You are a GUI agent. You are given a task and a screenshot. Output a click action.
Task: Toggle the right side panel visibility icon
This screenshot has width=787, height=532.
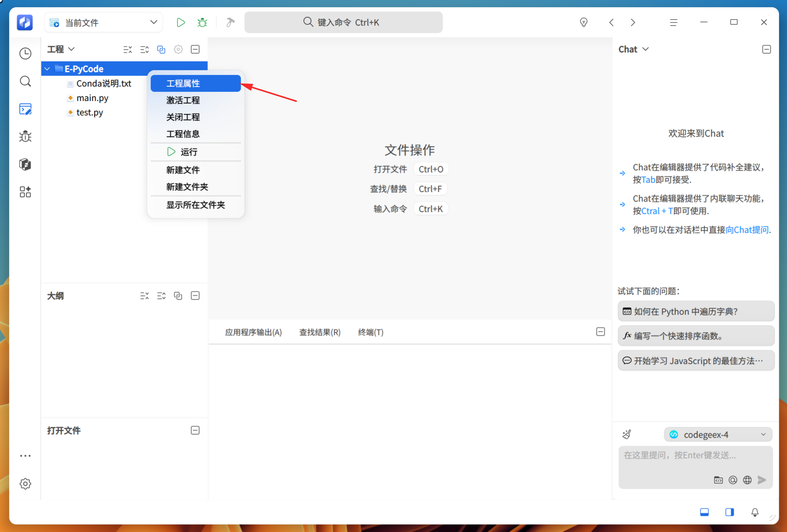[729, 512]
